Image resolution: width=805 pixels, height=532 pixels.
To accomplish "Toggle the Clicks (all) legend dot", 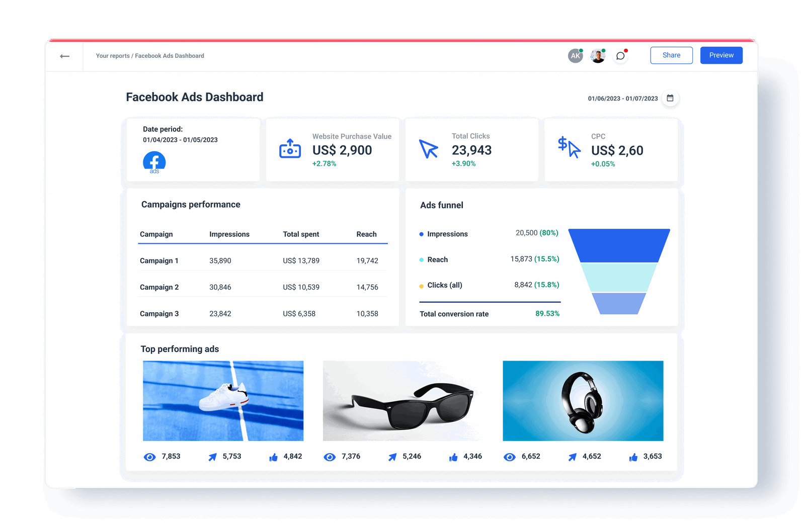I will click(421, 285).
